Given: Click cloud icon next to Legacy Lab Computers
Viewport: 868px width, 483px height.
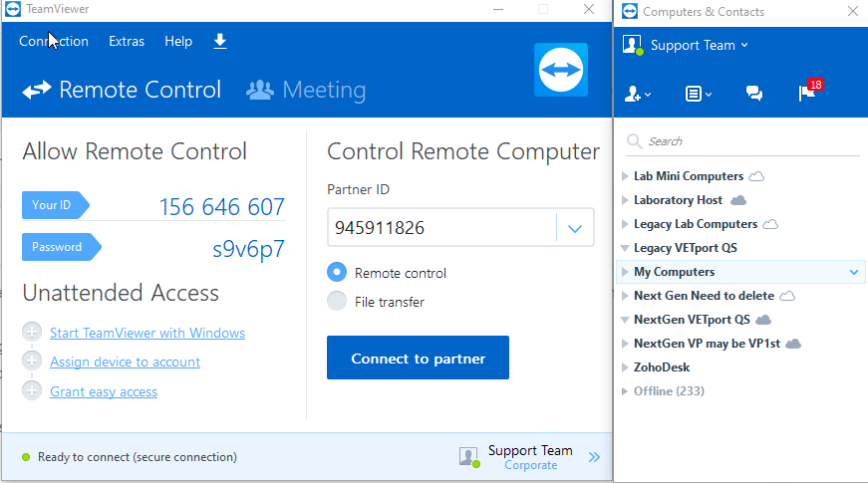Looking at the screenshot, I should (770, 224).
